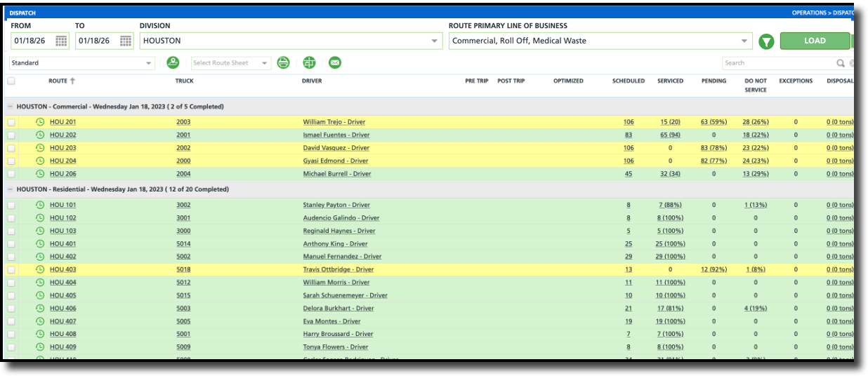Click in the Search input field
The height and width of the screenshot is (376, 868).
click(x=778, y=63)
